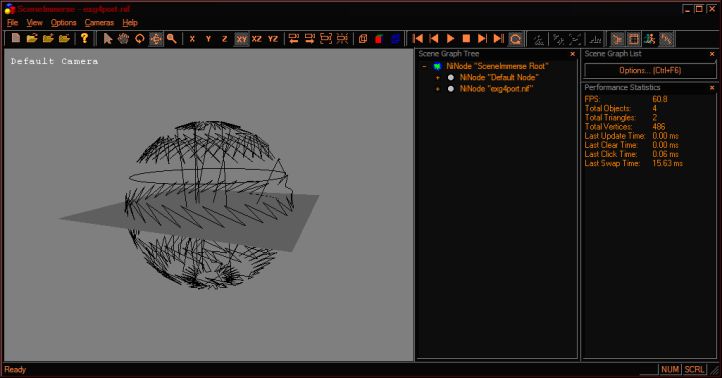This screenshot has height=378, width=722.
Task: Choose the orbit rotate tool
Action: [140, 39]
